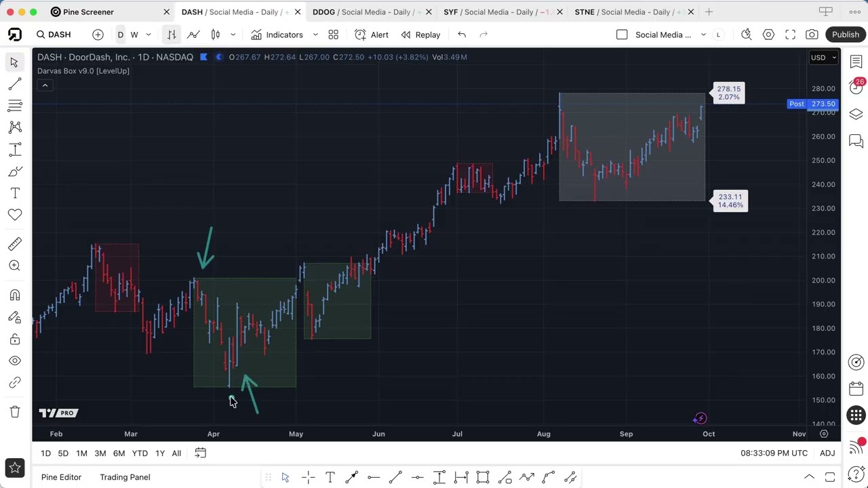Toggle stay in drawing mode
The width and height of the screenshot is (868, 488).
(x=14, y=317)
